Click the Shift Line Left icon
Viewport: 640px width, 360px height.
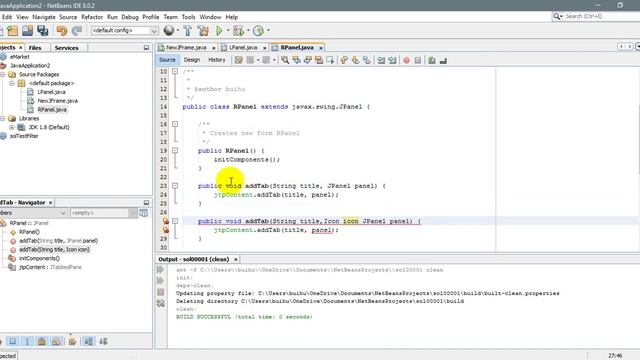coord(381,60)
